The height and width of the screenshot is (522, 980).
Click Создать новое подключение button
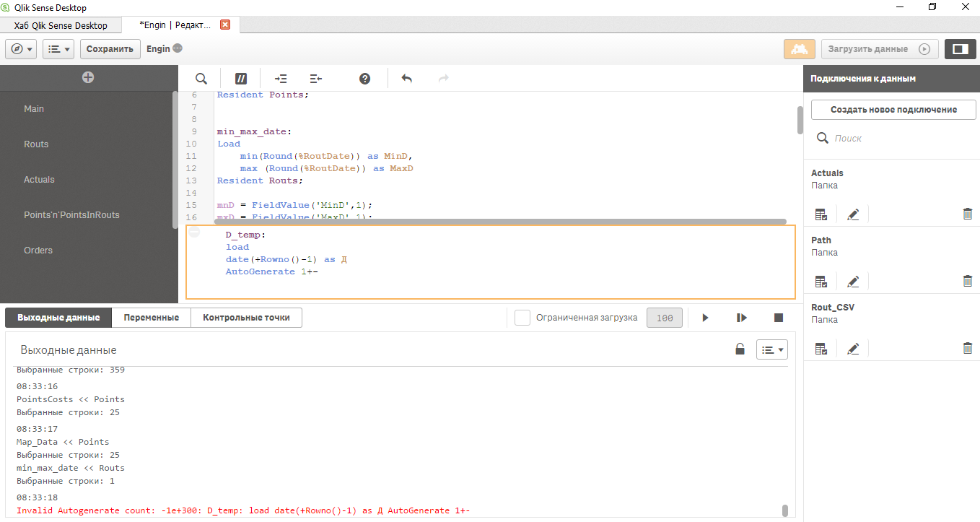893,110
